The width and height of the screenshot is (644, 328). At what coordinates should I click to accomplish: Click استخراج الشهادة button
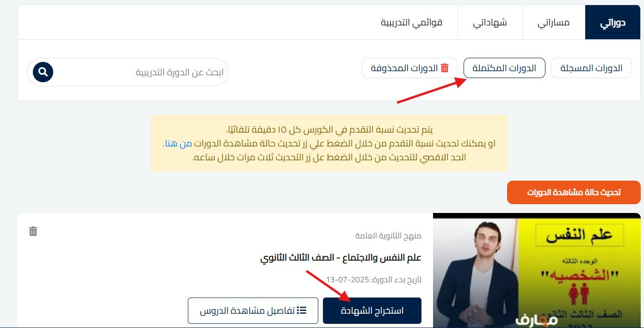372,310
